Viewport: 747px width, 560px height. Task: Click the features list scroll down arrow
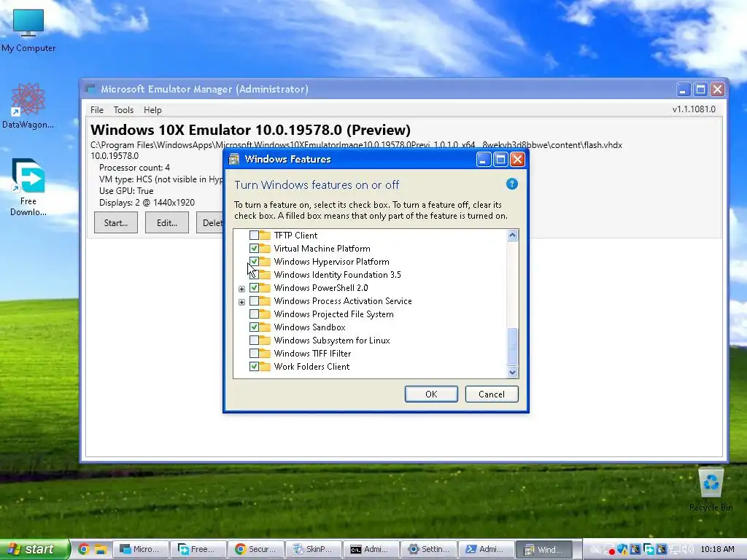coord(513,373)
